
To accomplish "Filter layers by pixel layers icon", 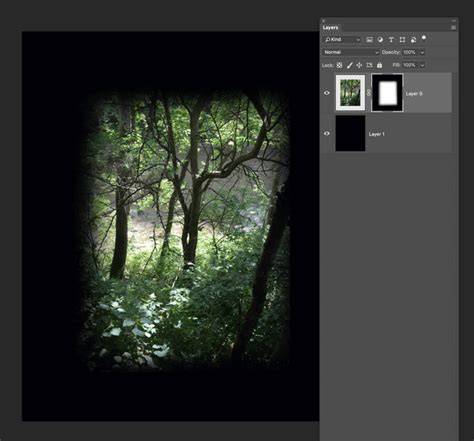I will click(369, 40).
